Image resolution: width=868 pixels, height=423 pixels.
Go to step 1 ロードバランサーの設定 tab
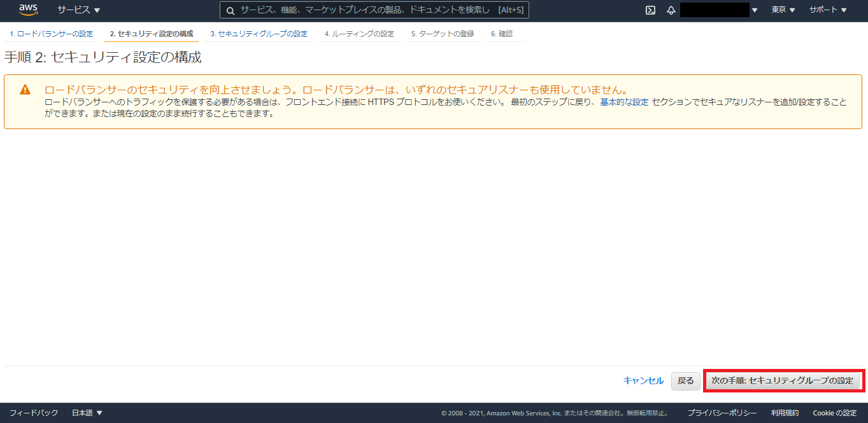tap(52, 34)
